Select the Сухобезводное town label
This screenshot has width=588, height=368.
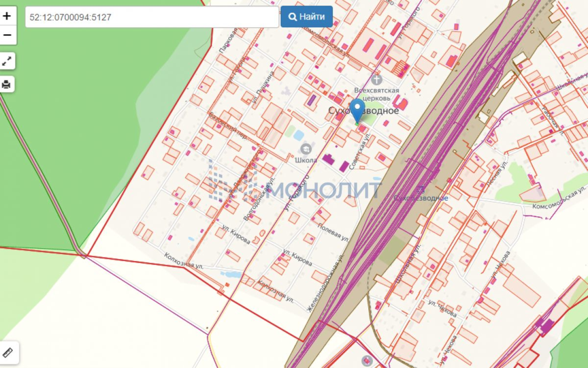(x=363, y=111)
